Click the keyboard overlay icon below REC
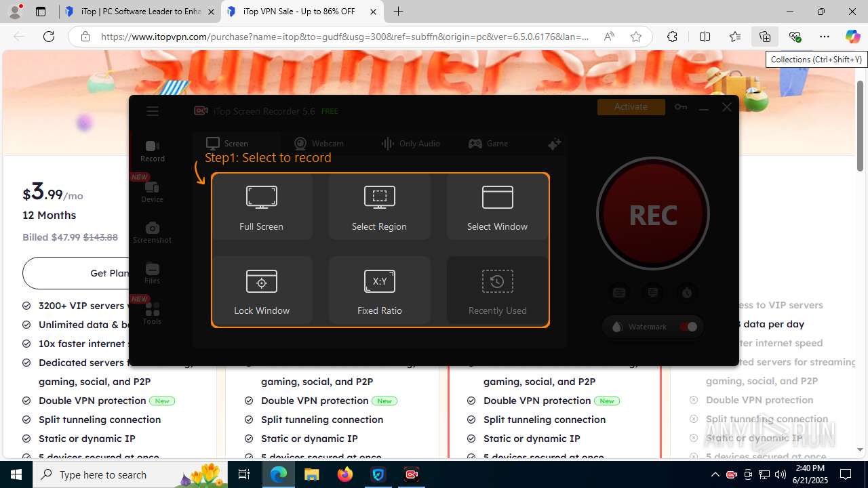Screen dimensions: 868x488 coord(619,293)
